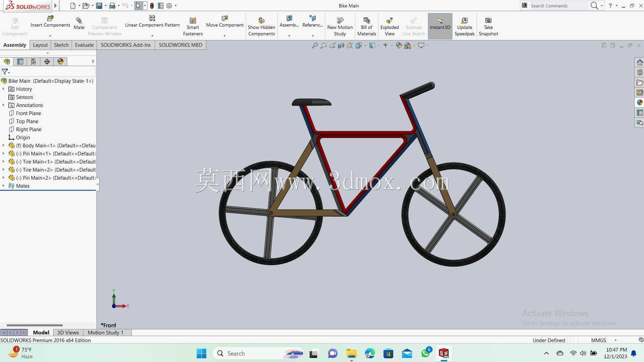The image size is (644, 362).
Task: Open the FeatureManager design tree tab
Action: [x=7, y=61]
